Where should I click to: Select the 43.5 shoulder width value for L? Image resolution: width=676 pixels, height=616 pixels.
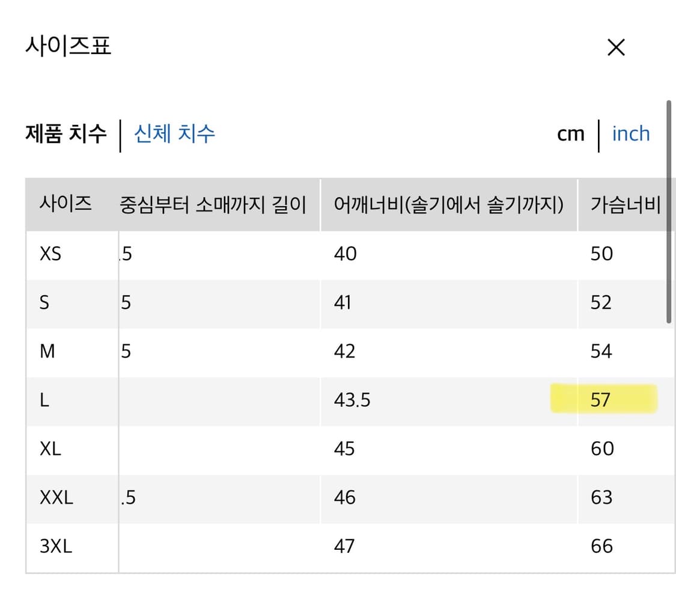352,400
